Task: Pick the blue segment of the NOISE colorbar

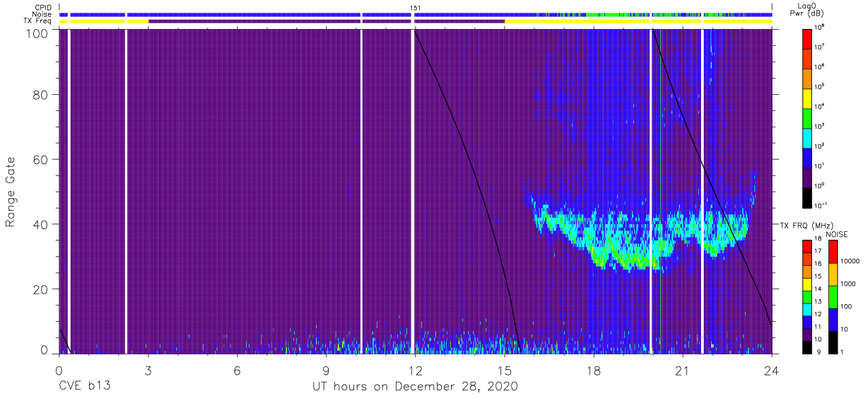Action: point(832,319)
